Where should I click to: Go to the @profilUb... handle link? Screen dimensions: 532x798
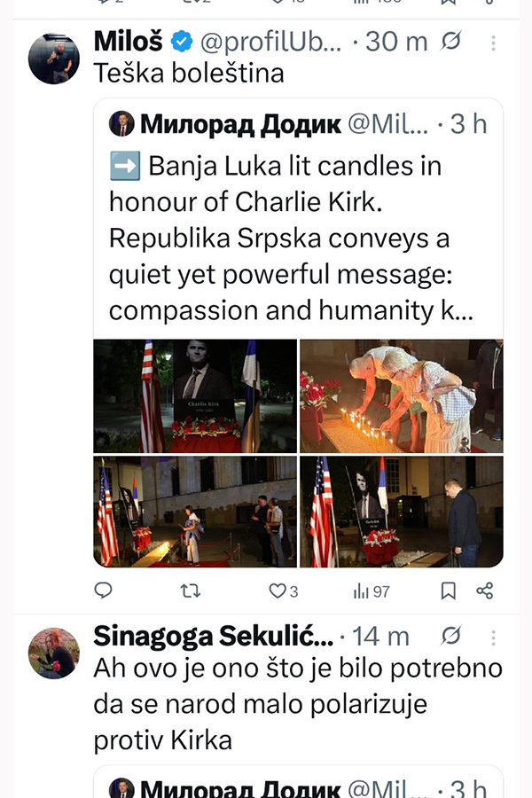point(270,43)
